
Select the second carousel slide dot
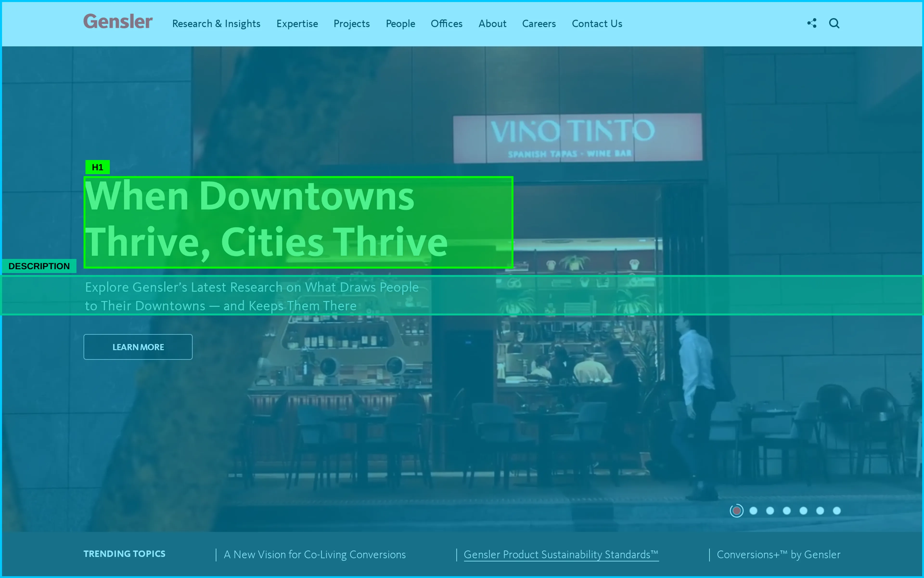[x=753, y=511]
